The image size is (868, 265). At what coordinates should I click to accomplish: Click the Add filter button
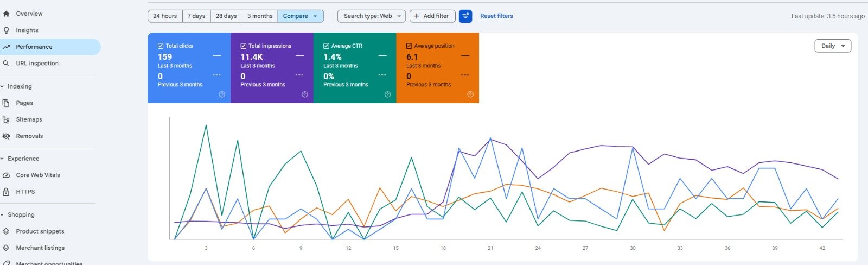(x=432, y=16)
